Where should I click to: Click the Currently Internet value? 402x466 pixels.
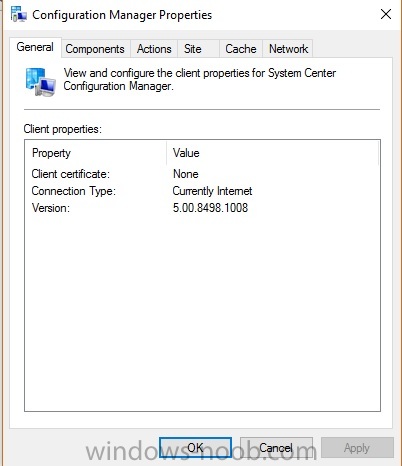point(212,191)
